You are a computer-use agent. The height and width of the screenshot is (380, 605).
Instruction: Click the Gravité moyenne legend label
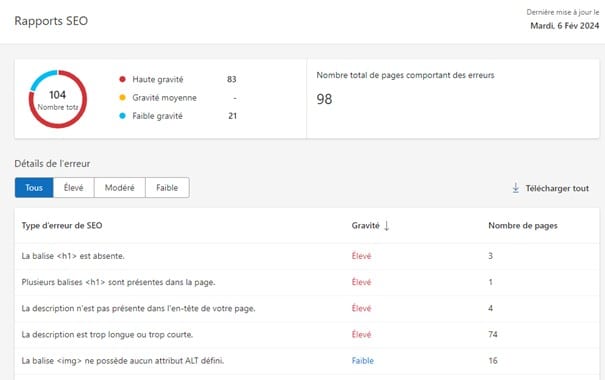(x=164, y=98)
